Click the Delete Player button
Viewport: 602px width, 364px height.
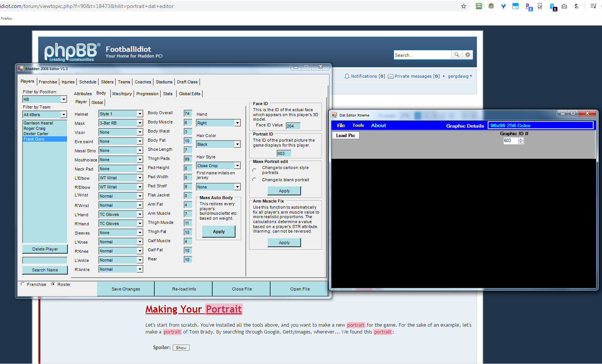pyautogui.click(x=45, y=249)
